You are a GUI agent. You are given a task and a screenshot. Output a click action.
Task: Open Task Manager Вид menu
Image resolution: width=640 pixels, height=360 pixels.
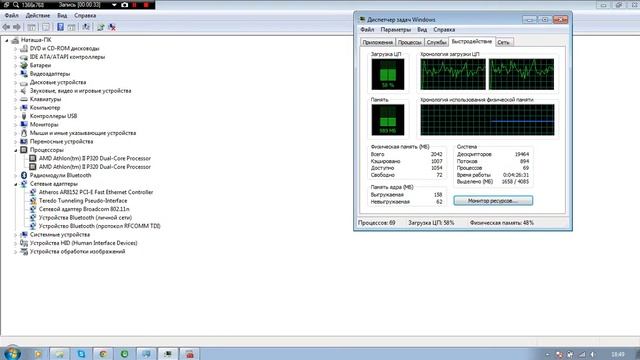(422, 30)
